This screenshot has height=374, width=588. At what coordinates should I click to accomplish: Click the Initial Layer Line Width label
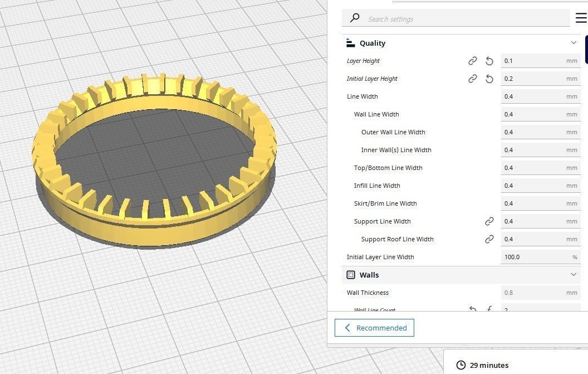(x=380, y=257)
